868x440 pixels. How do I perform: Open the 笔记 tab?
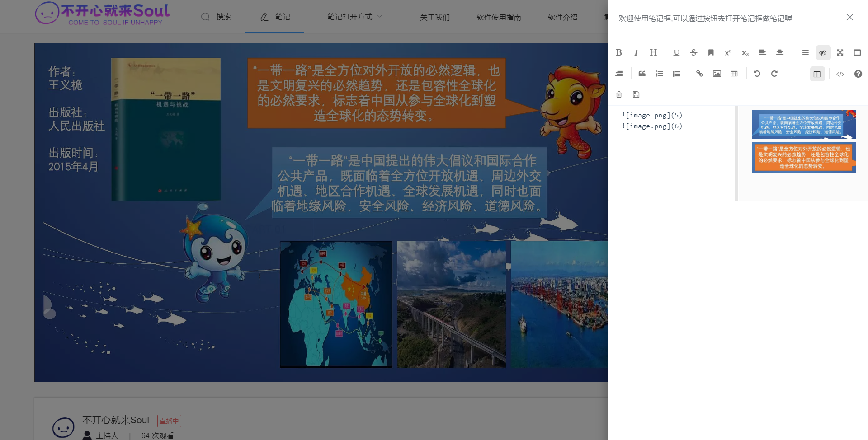275,17
